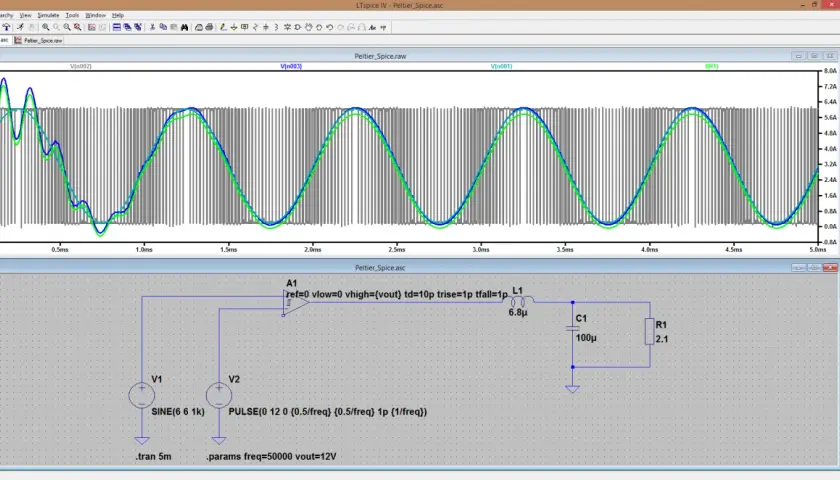Maximize the Peltier_Spice.raw plot window

coord(814,56)
